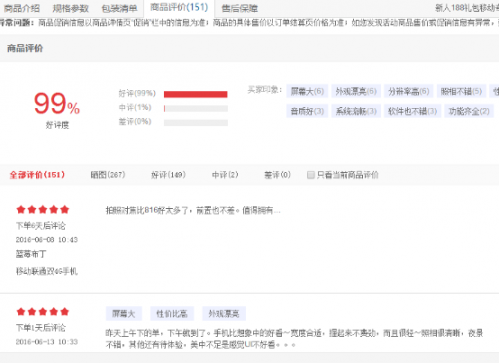Click the 性价比高 tag in second review
499x363 pixels.
pyautogui.click(x=172, y=313)
